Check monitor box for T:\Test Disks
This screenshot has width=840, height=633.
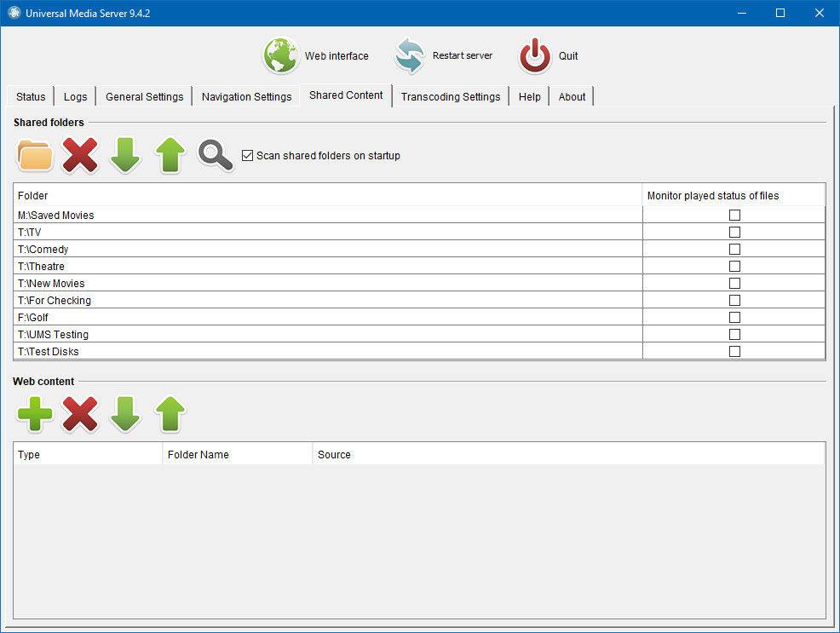click(734, 351)
